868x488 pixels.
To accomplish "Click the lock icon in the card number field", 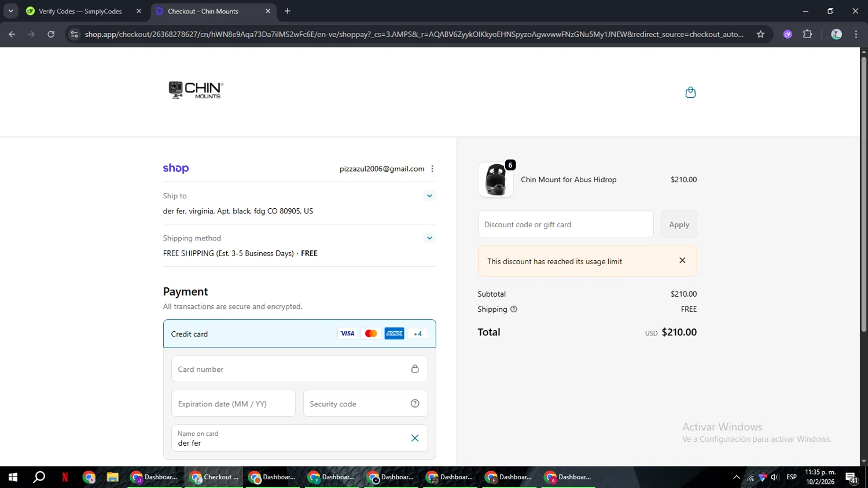I will [x=415, y=369].
